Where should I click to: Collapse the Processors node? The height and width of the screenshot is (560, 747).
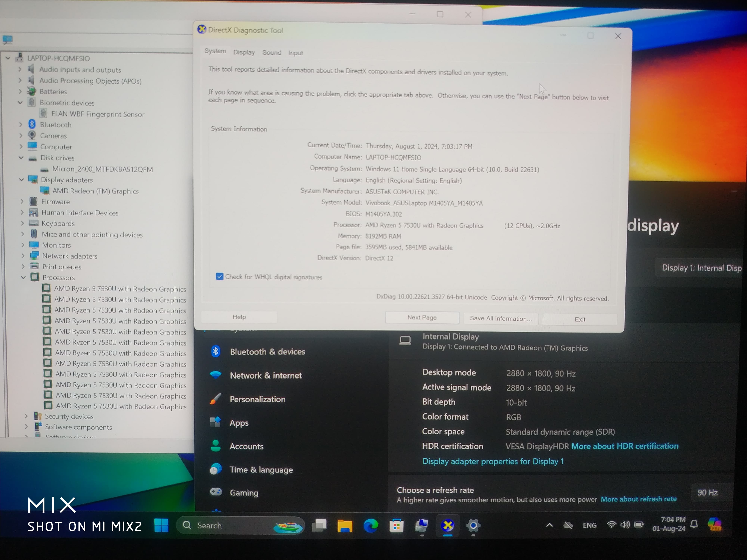[23, 277]
